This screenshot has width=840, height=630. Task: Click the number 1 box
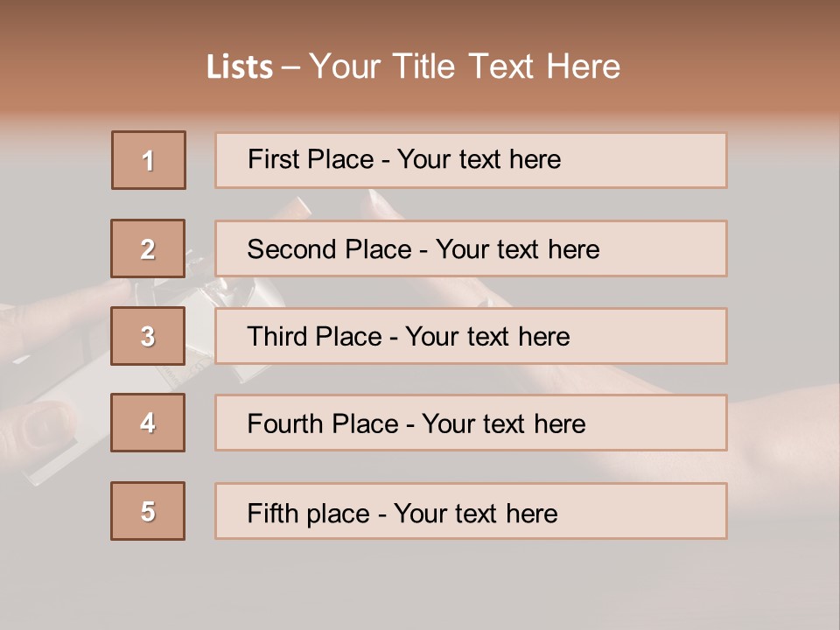click(x=149, y=160)
